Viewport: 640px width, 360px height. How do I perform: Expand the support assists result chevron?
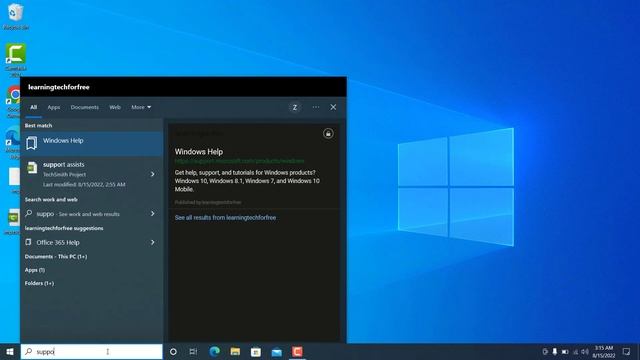click(x=153, y=174)
